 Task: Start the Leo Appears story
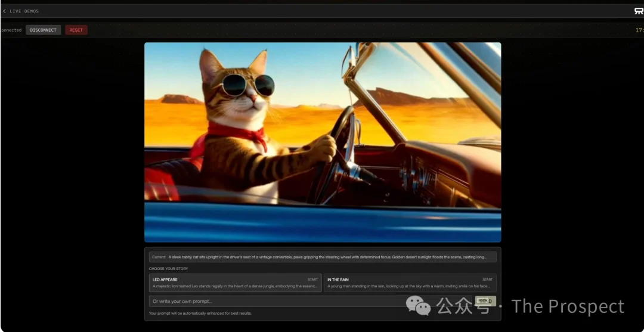coord(312,280)
